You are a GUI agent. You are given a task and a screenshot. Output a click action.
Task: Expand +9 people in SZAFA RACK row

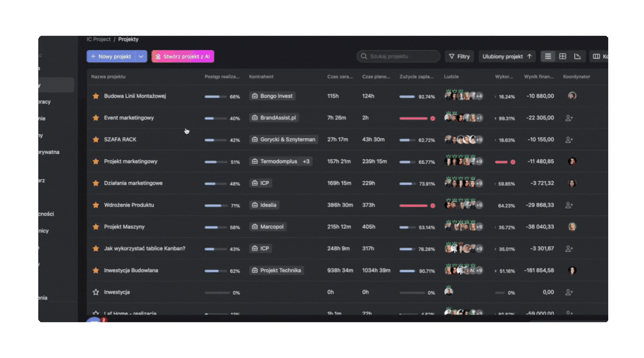(x=479, y=140)
